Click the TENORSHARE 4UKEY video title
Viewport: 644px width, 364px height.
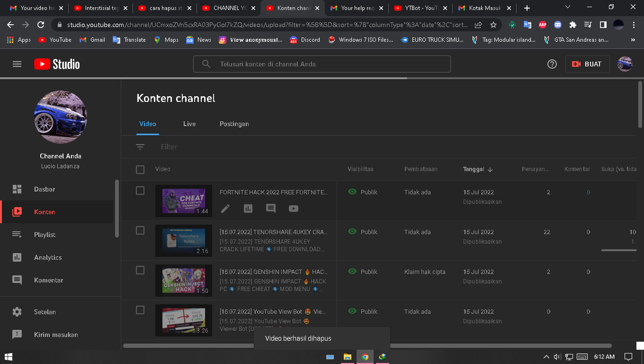tap(274, 232)
